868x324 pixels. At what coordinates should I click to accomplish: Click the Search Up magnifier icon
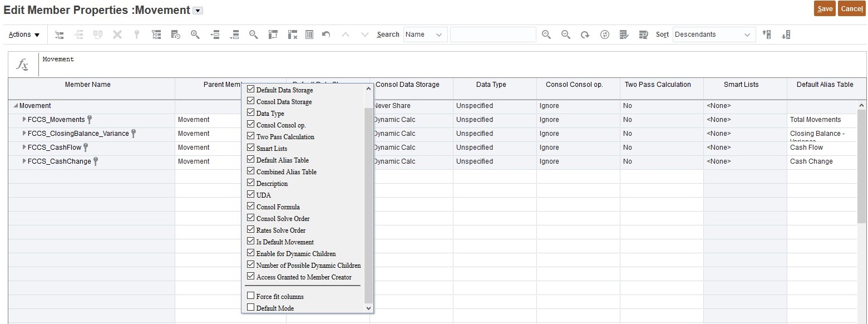click(546, 35)
